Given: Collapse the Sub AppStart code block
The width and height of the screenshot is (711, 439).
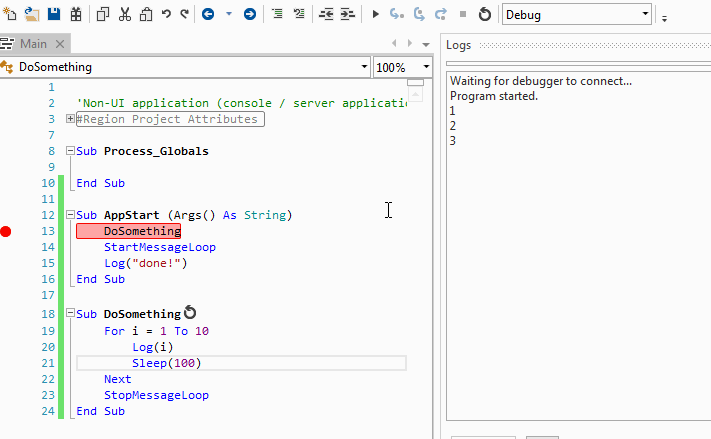Looking at the screenshot, I should (x=70, y=215).
